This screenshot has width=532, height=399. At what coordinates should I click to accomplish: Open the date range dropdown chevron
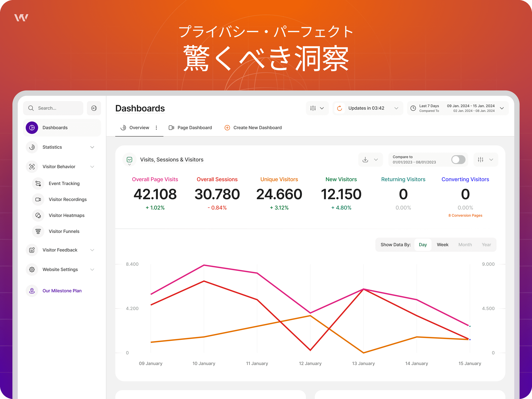click(502, 108)
